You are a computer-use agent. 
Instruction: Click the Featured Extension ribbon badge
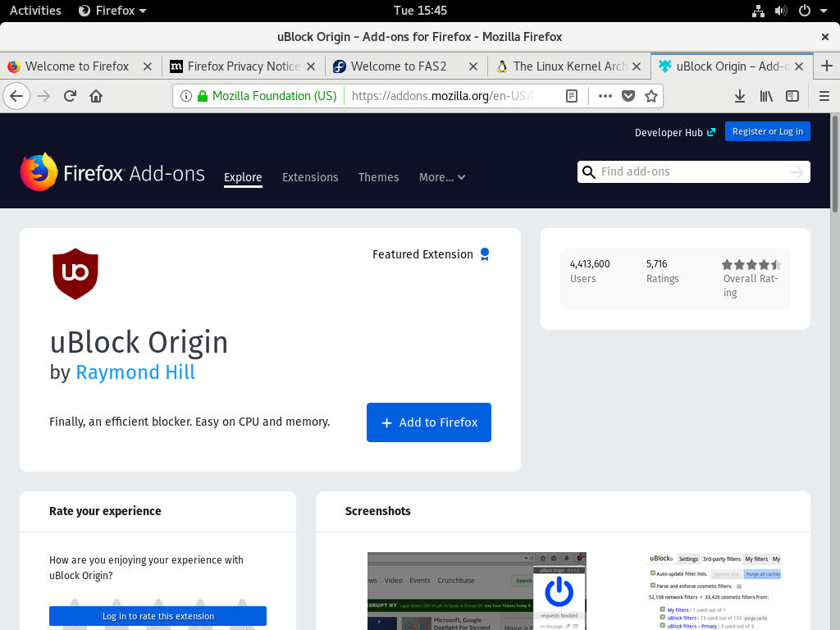click(485, 254)
